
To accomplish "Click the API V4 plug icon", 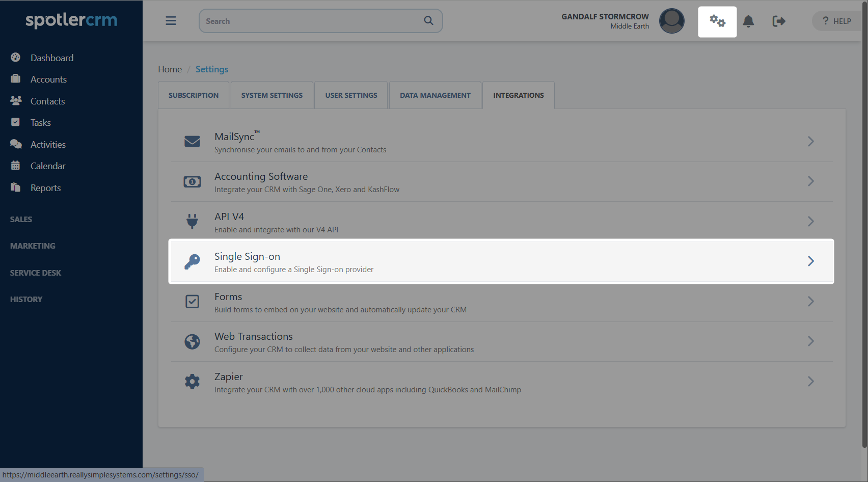I will tap(192, 222).
